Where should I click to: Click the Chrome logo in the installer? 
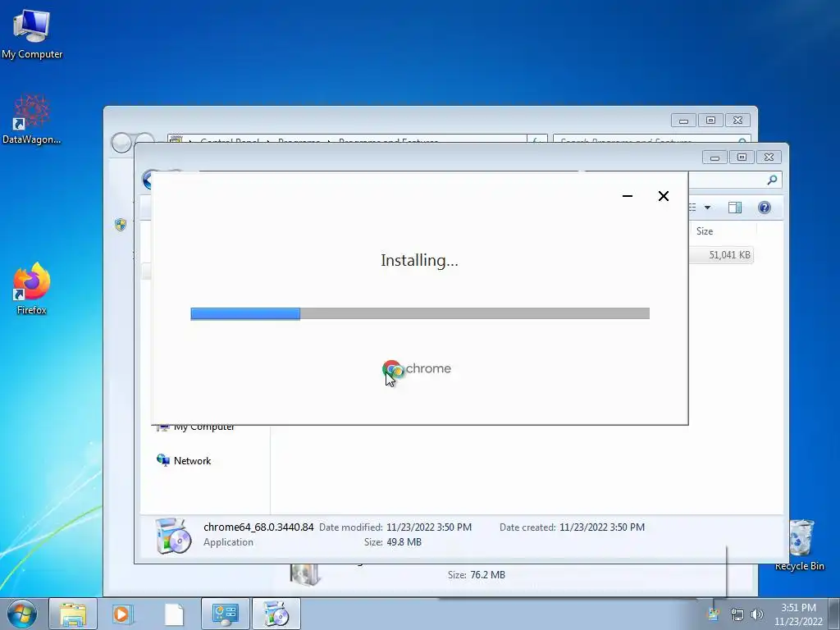(x=417, y=368)
